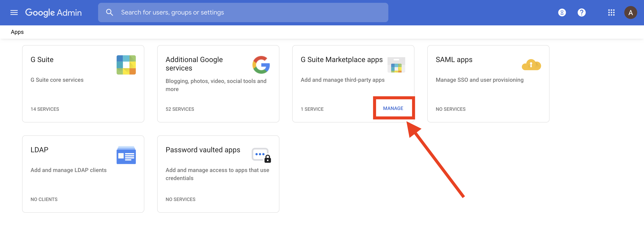Click the G Suite colorful grid icon
This screenshot has height=228, width=644.
[126, 65]
